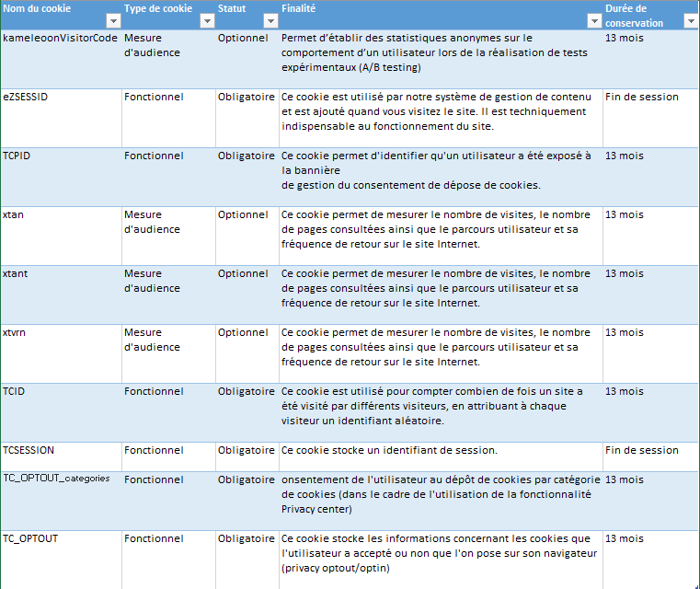Click 13 mois in xtant row

[x=651, y=294]
